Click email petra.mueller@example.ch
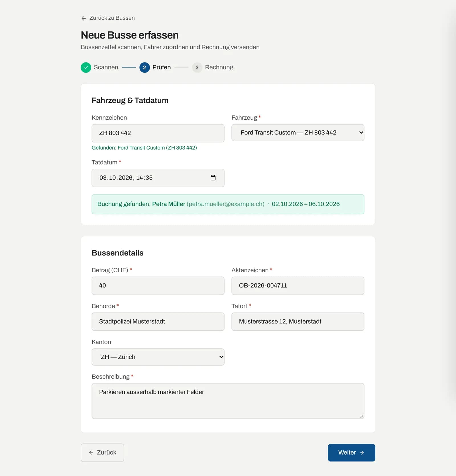The image size is (456, 476). [226, 204]
